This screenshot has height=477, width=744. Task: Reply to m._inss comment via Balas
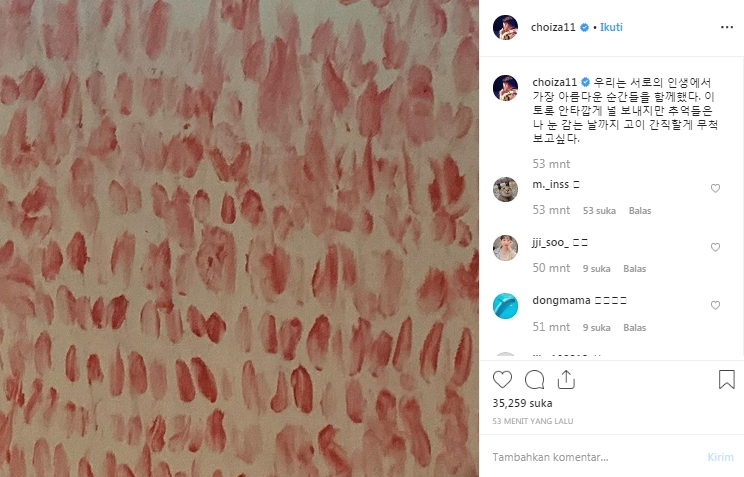click(640, 210)
